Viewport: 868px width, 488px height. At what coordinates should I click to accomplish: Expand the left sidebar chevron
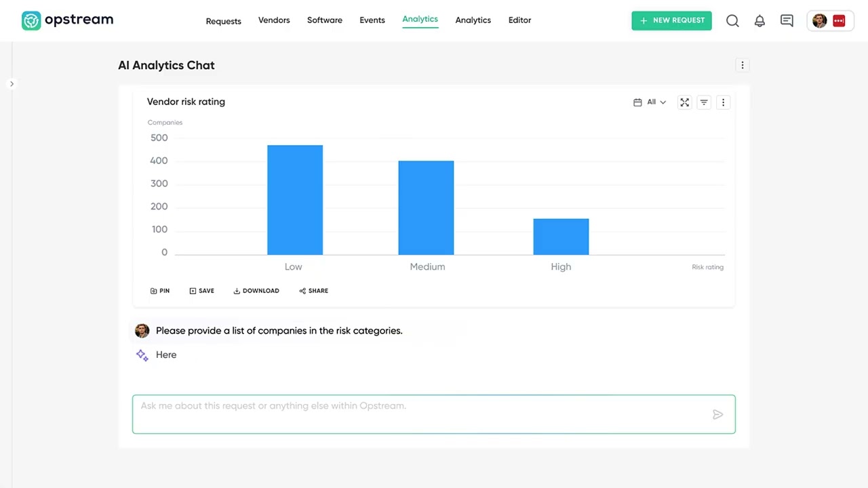pyautogui.click(x=12, y=84)
